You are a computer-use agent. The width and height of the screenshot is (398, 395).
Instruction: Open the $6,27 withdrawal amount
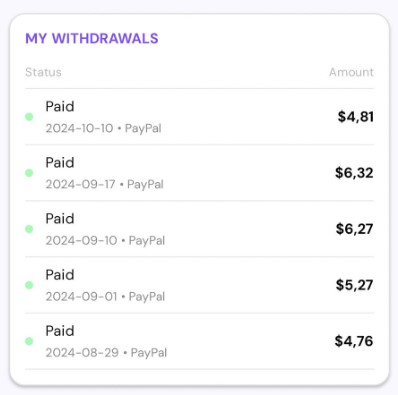pos(354,229)
